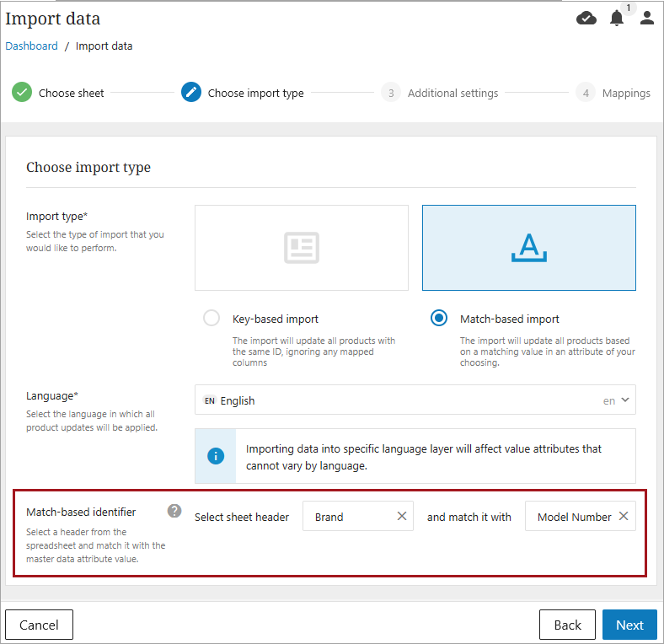
Task: Select the Match-based import radio button
Action: pyautogui.click(x=439, y=319)
